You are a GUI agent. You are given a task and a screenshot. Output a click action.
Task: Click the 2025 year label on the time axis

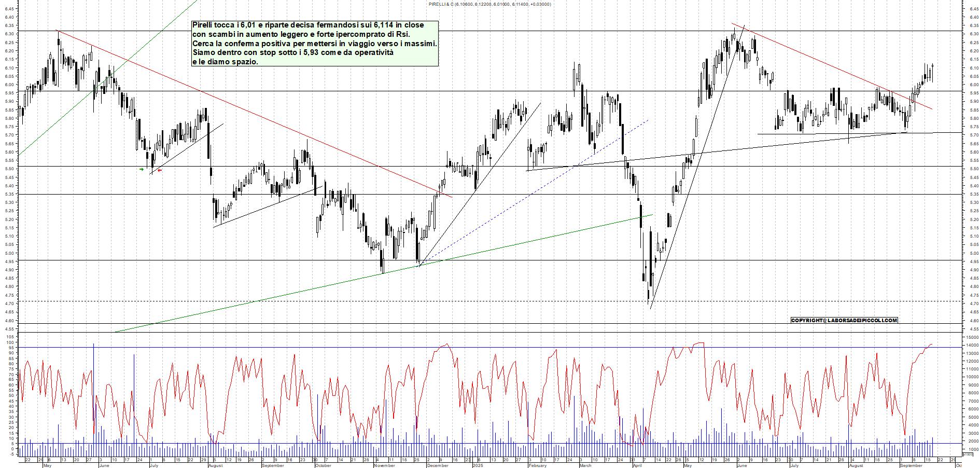(478, 465)
